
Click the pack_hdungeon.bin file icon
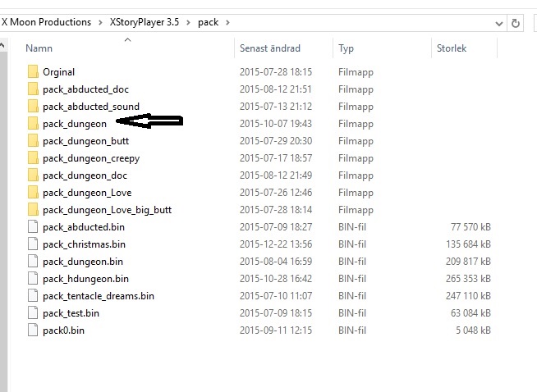coord(33,279)
